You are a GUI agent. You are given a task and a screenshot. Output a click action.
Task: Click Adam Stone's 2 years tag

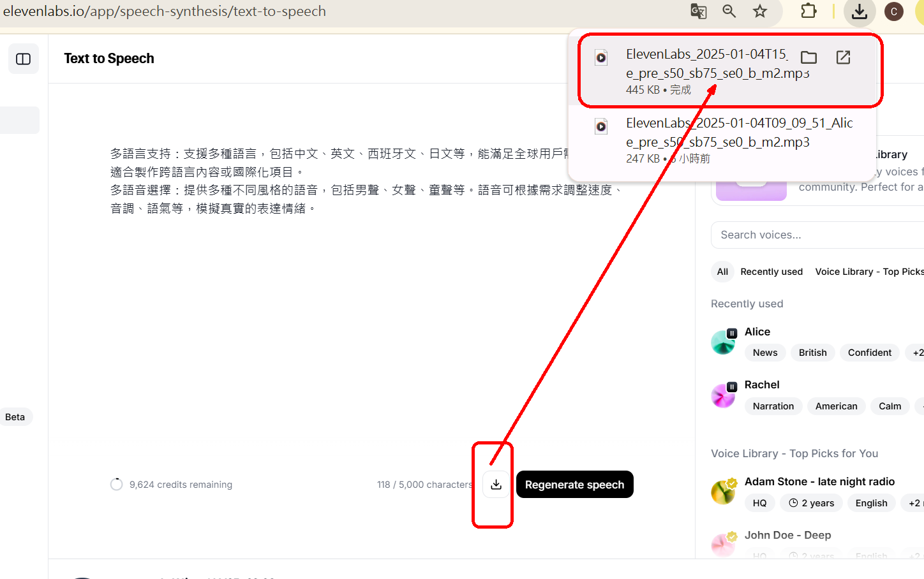click(811, 503)
